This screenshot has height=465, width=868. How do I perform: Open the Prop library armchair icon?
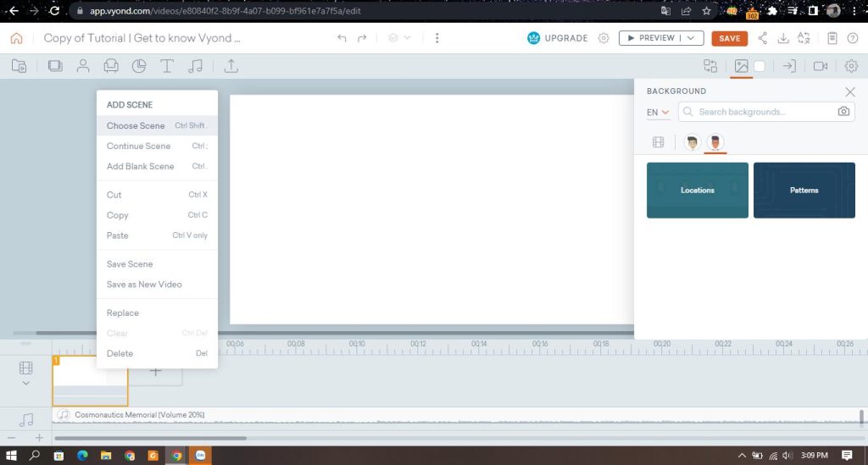[x=111, y=66]
